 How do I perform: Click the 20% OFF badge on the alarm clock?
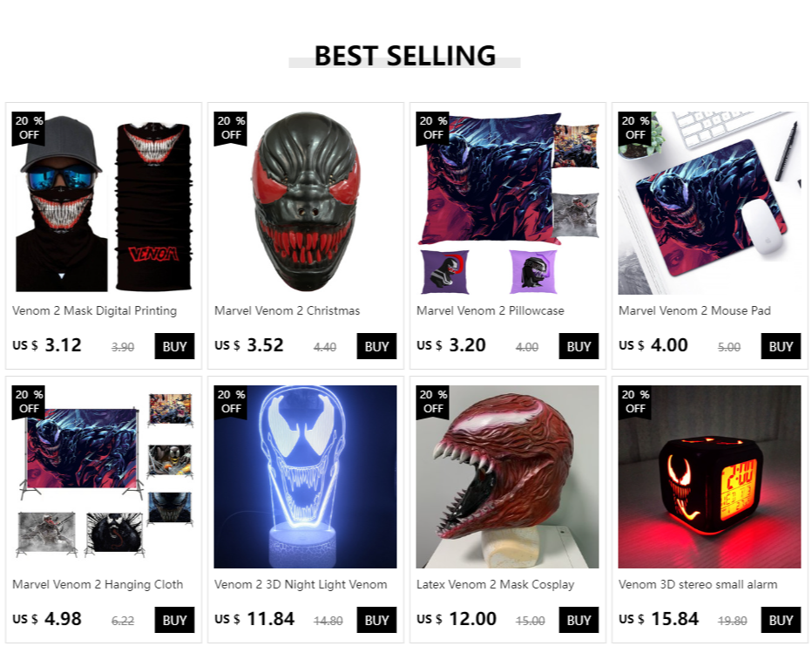[x=634, y=402]
